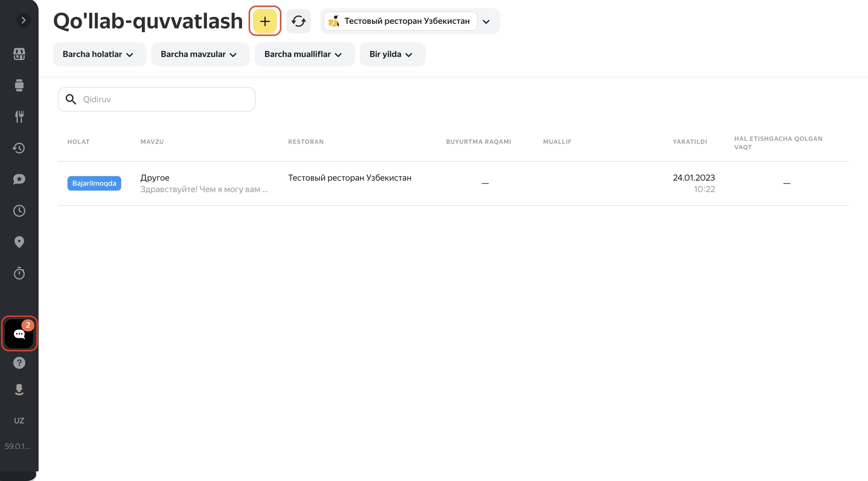This screenshot has height=481, width=868.
Task: Open the support chat icon with badge
Action: [19, 334]
